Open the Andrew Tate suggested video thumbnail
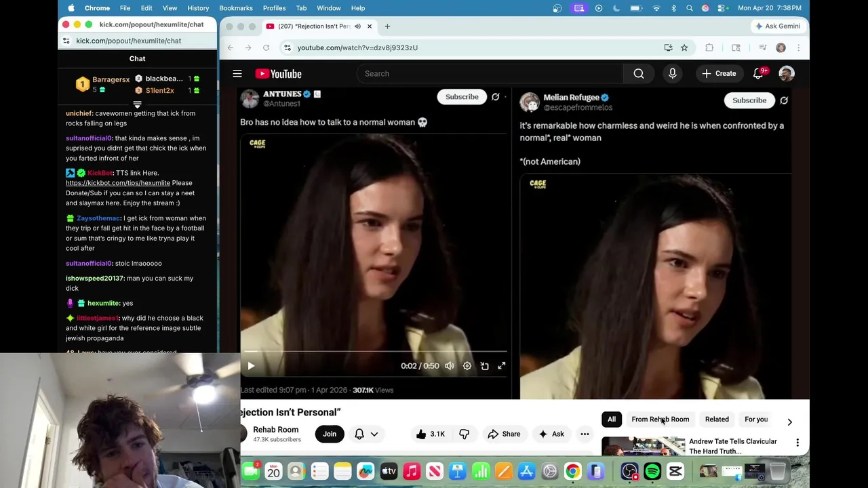The image size is (868, 488). [643, 447]
